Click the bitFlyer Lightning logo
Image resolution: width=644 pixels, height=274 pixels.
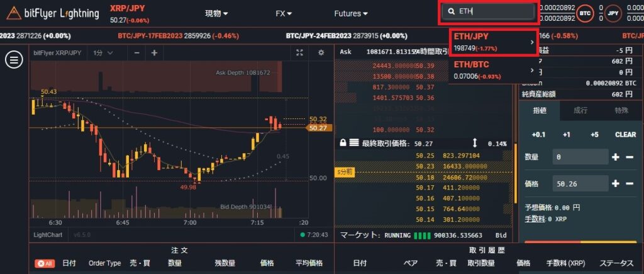coord(53,13)
